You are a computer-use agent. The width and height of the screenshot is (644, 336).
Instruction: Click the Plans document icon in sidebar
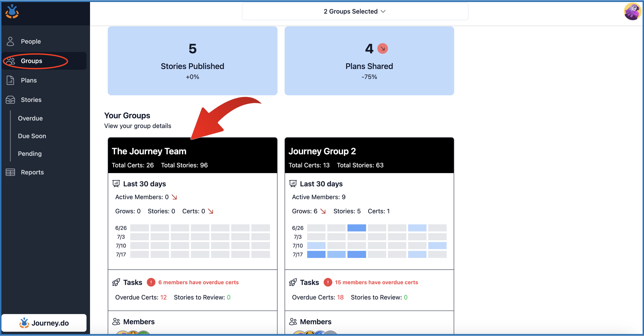[x=11, y=80]
